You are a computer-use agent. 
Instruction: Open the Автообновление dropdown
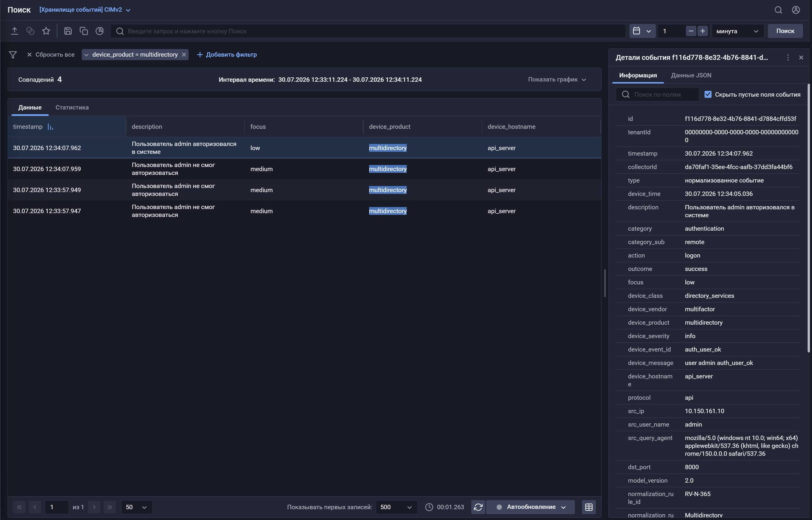point(531,507)
